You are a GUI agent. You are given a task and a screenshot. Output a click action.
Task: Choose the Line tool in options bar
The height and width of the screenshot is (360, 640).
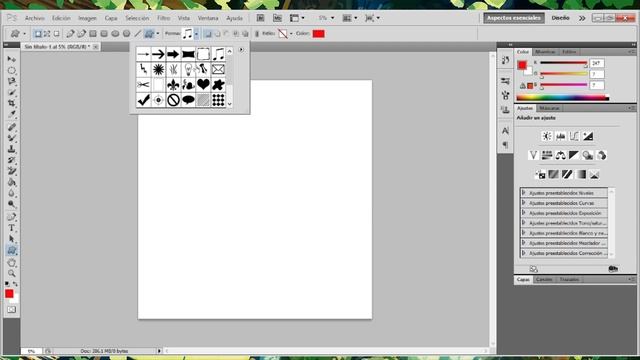click(x=138, y=34)
